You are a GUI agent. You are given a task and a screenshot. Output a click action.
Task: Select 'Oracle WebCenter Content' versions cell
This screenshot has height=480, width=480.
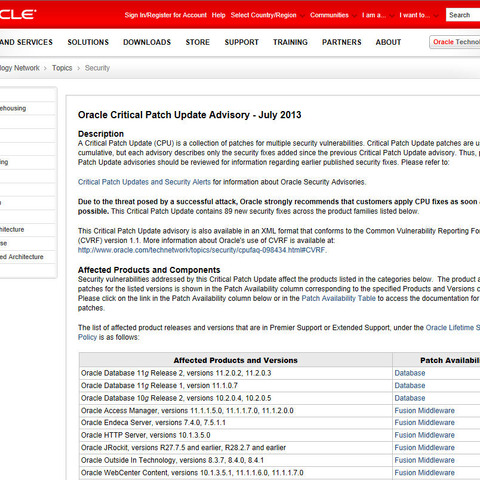coord(236,473)
